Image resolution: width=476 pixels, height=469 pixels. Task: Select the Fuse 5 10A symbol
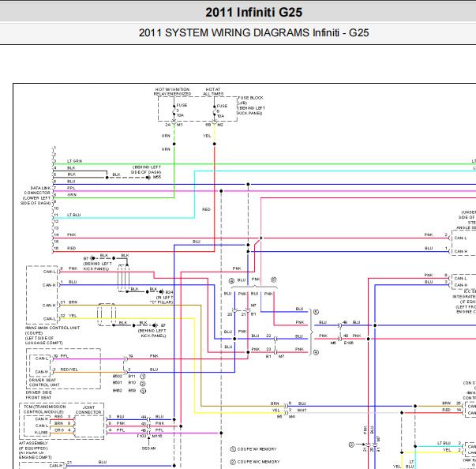click(x=215, y=111)
